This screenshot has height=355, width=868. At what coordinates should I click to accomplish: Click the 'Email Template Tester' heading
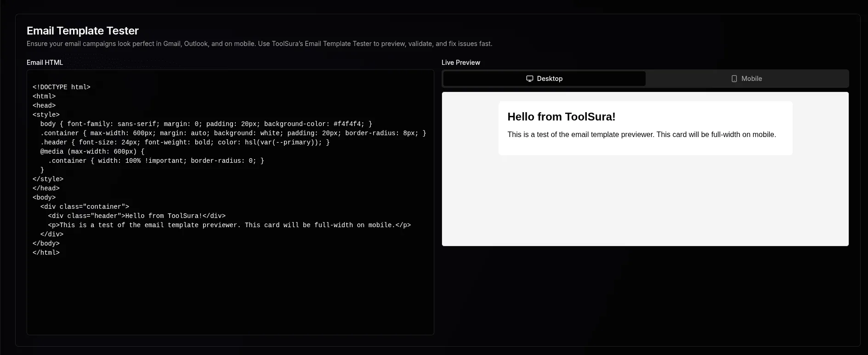(83, 31)
